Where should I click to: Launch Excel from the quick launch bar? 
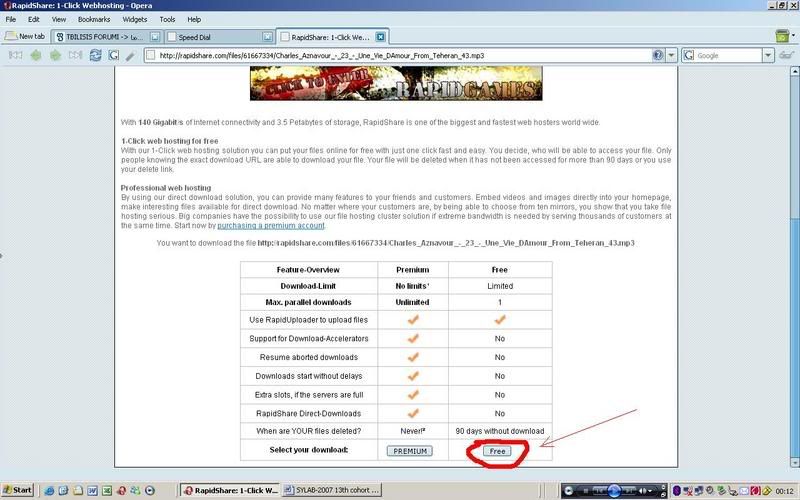[x=107, y=491]
